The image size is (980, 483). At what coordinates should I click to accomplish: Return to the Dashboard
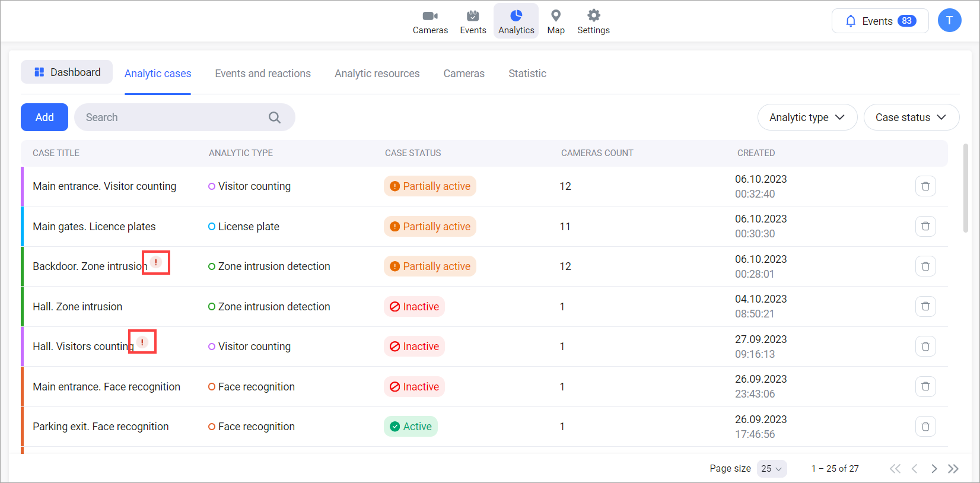[x=67, y=72]
